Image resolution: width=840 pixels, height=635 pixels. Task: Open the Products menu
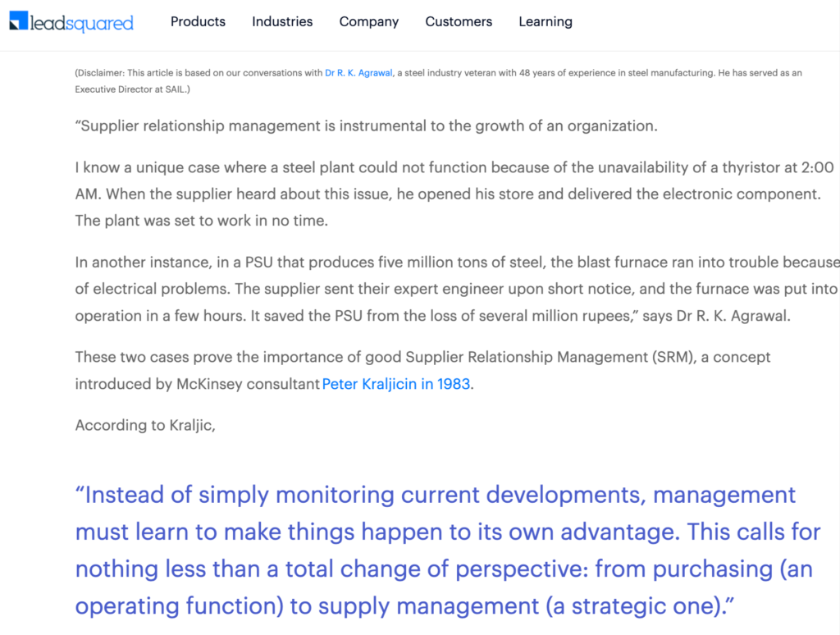click(x=198, y=22)
